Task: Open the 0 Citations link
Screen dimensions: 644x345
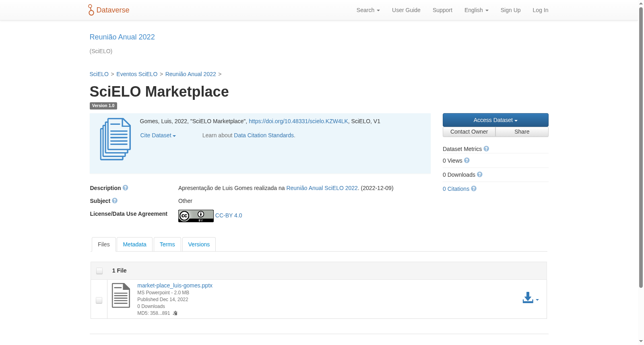Action: tap(456, 189)
